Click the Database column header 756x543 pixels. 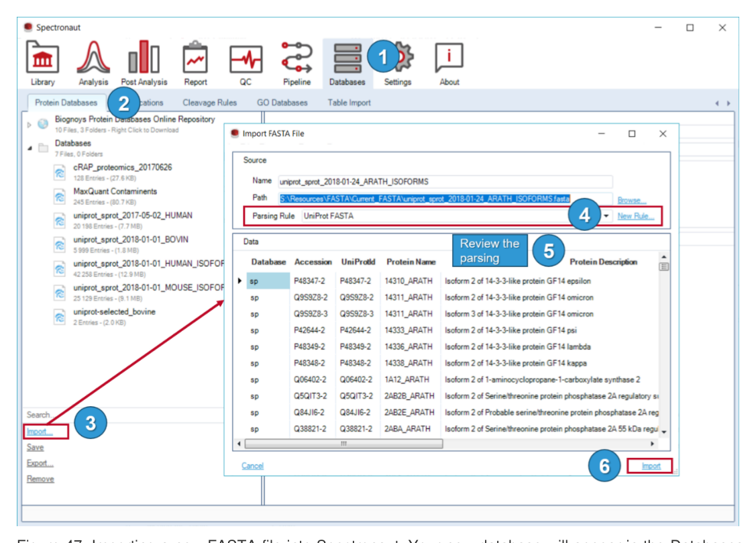268,262
